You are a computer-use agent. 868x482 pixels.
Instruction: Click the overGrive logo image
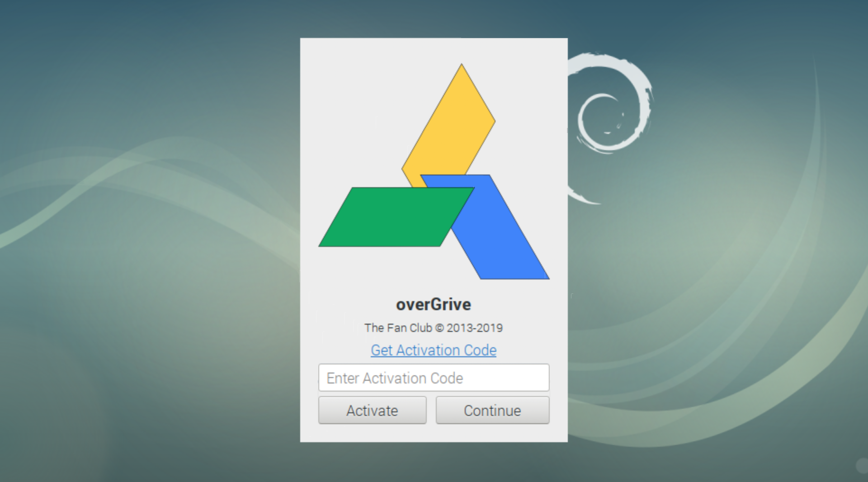(x=434, y=171)
